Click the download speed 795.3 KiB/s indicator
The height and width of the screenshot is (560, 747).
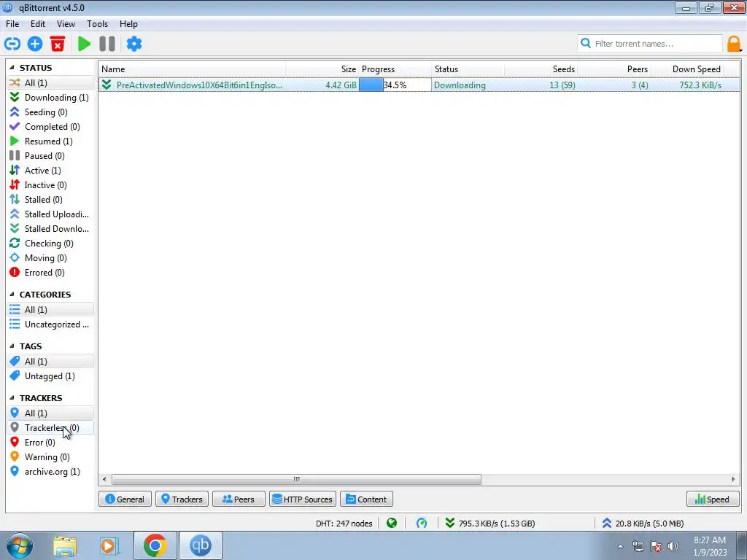[x=489, y=524]
